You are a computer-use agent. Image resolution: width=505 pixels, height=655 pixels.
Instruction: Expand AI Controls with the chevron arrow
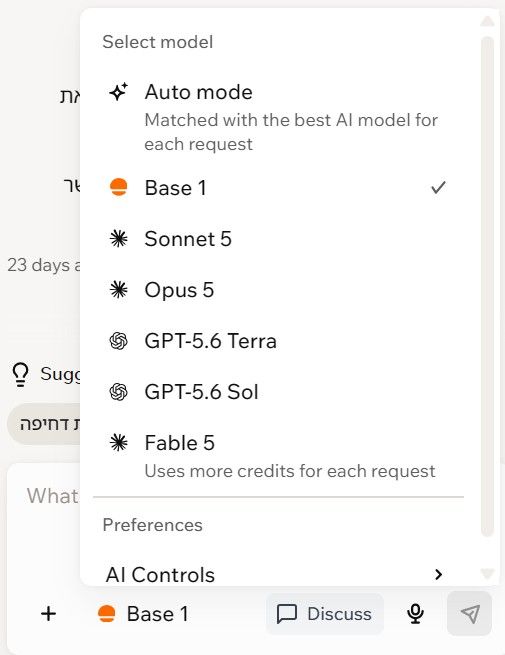coord(438,575)
